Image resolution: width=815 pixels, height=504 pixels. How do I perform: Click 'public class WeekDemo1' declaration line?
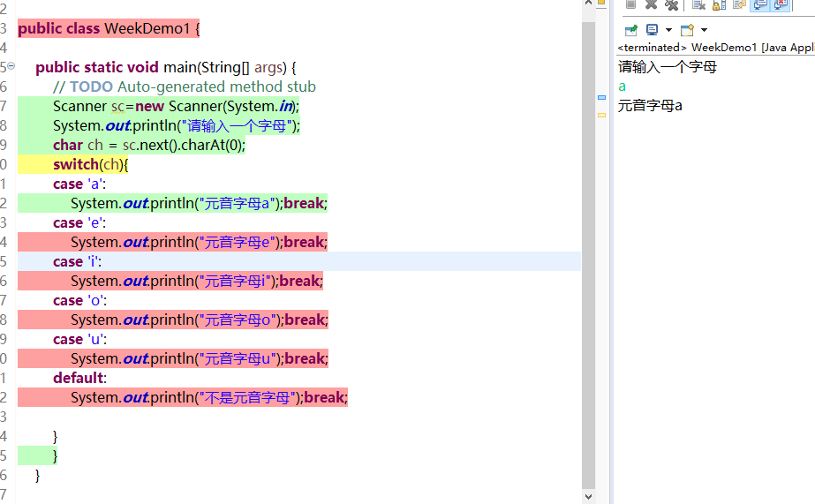pyautogui.click(x=109, y=28)
